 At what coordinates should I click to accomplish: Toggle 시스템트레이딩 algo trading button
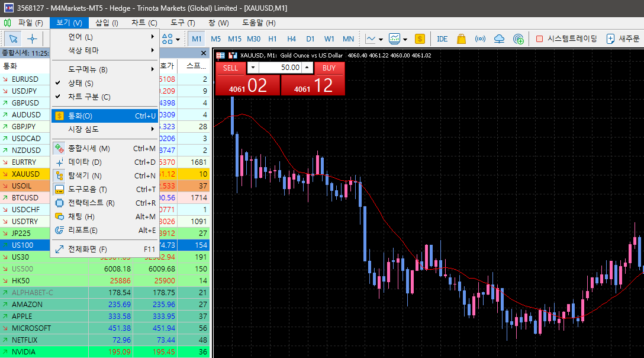click(566, 39)
